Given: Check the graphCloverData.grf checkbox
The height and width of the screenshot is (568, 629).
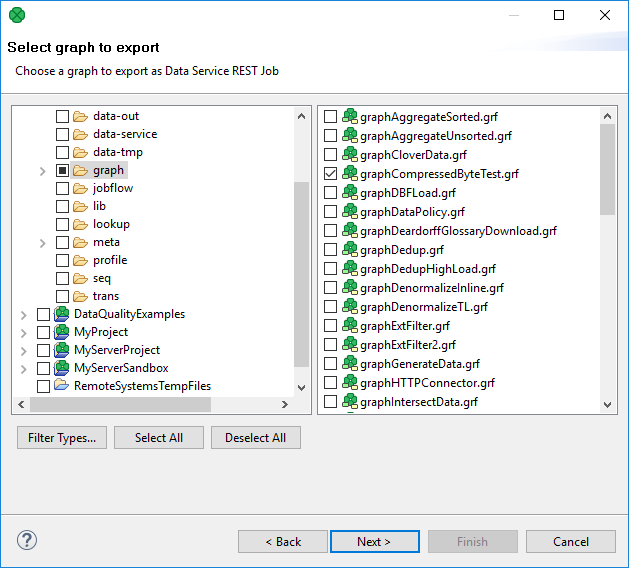Looking at the screenshot, I should coord(331,155).
